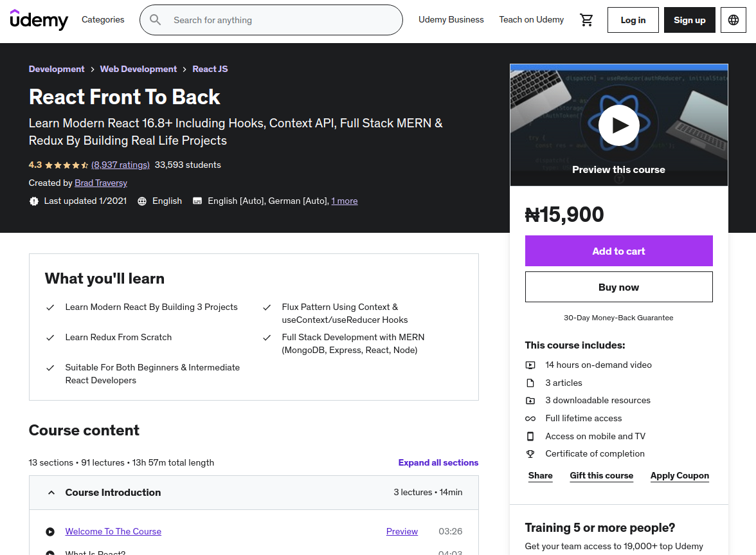Open the shopping cart icon
Screen dimensions: 756x555
coord(586,20)
